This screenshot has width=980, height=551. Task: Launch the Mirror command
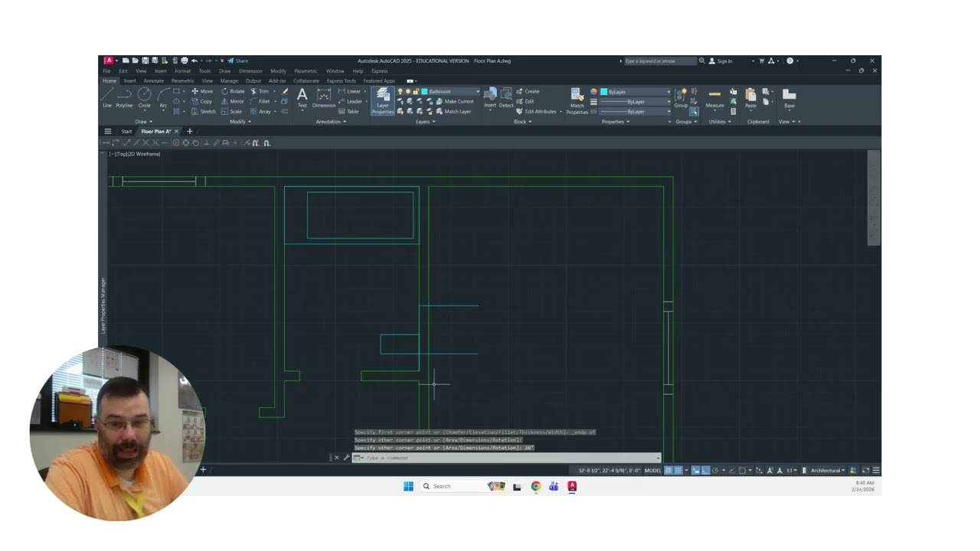233,101
